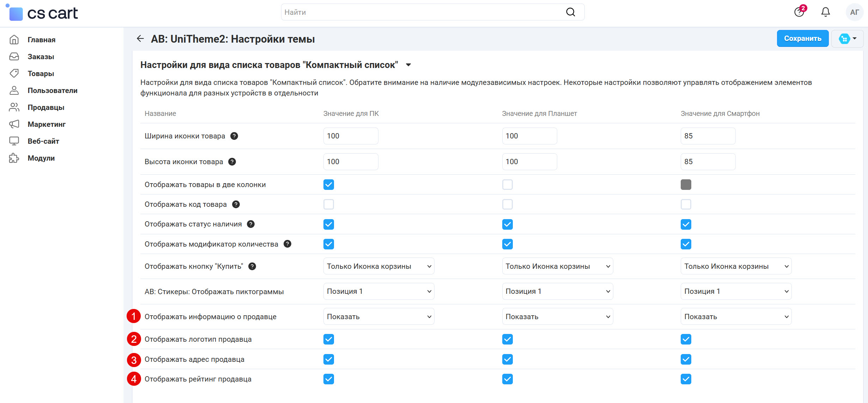Open the Пользователи sidebar icon
Screen dimensions: 868x403
14,90
